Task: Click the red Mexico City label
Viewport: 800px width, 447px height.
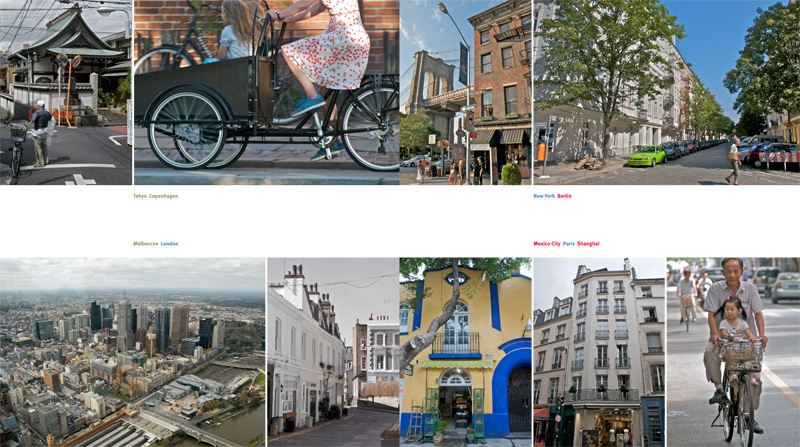Action: pyautogui.click(x=547, y=243)
